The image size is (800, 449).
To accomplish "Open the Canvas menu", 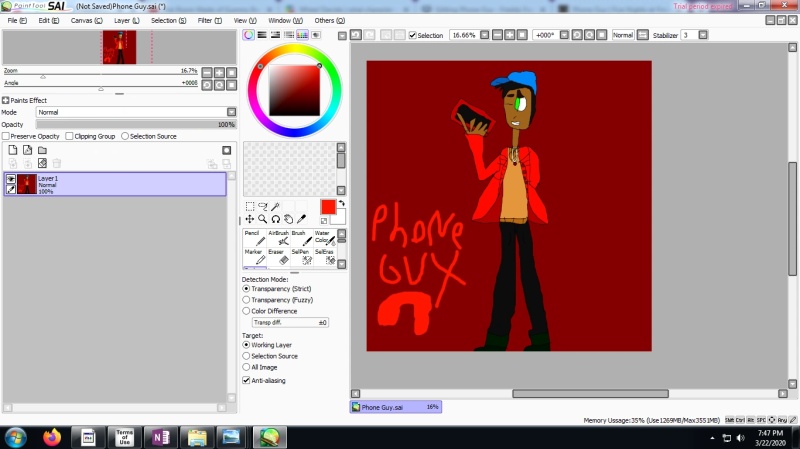I will 86,20.
